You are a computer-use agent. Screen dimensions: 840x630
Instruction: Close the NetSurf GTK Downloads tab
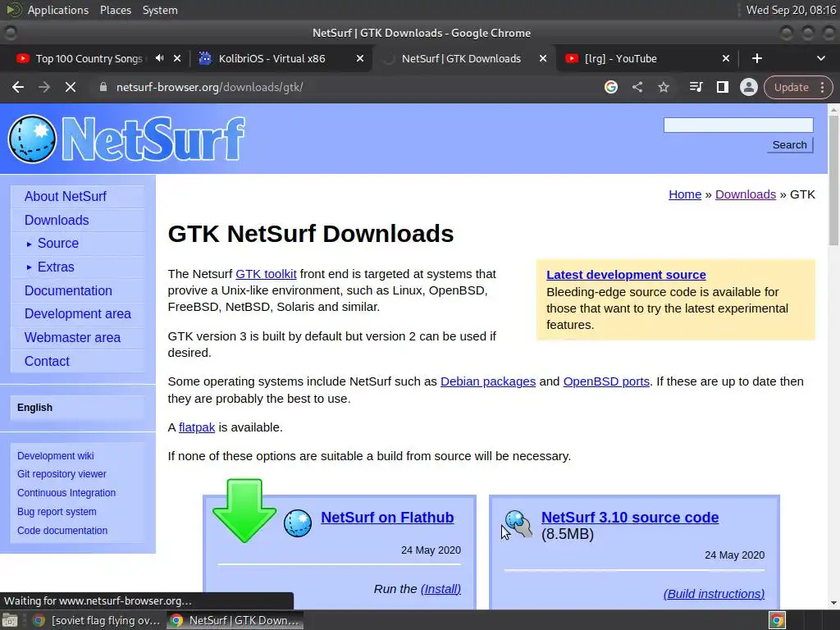click(543, 58)
